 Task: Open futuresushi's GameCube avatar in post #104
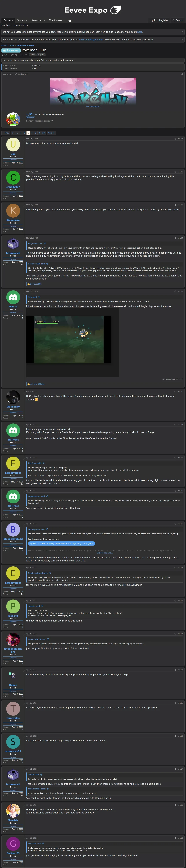[x=13, y=244]
